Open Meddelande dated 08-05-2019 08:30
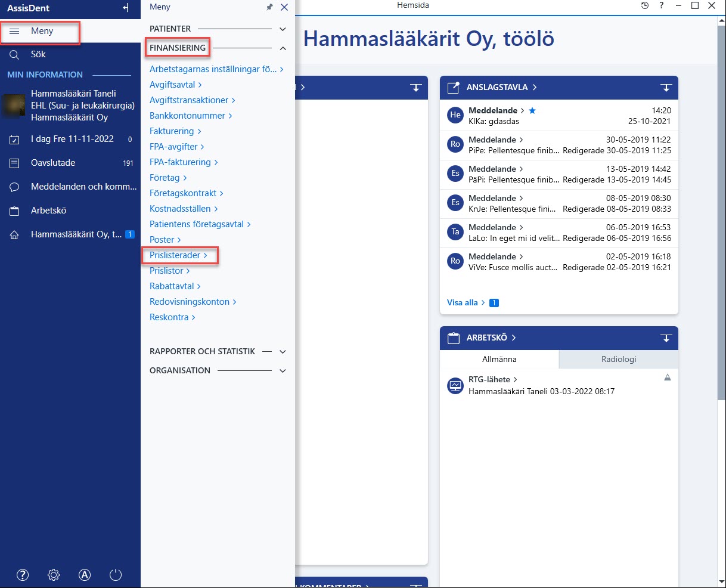The height and width of the screenshot is (588, 726). pyautogui.click(x=559, y=203)
